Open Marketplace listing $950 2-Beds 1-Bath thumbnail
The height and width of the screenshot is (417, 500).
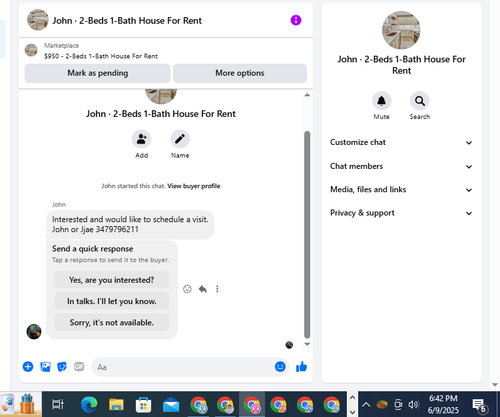click(x=31, y=50)
